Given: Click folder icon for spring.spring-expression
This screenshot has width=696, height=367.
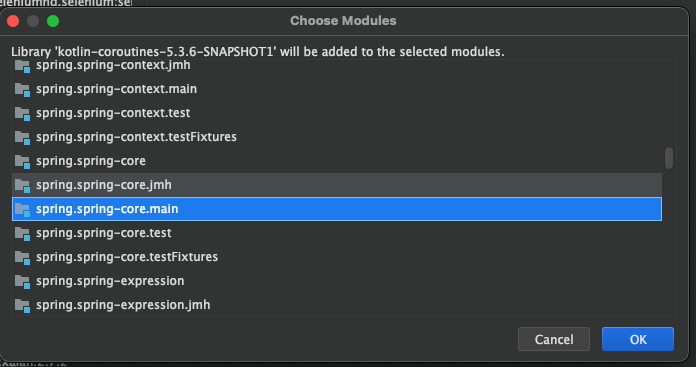Looking at the screenshot, I should [22, 281].
